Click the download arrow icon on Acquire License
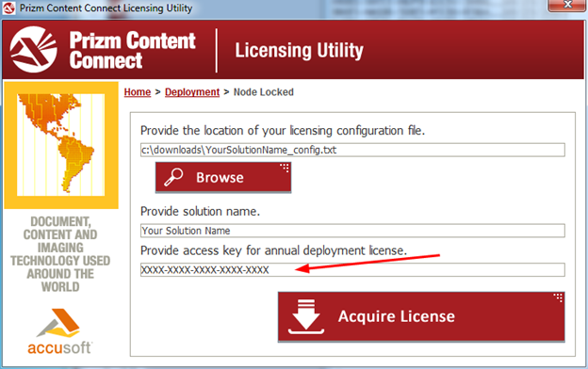This screenshot has width=588, height=369. (306, 316)
